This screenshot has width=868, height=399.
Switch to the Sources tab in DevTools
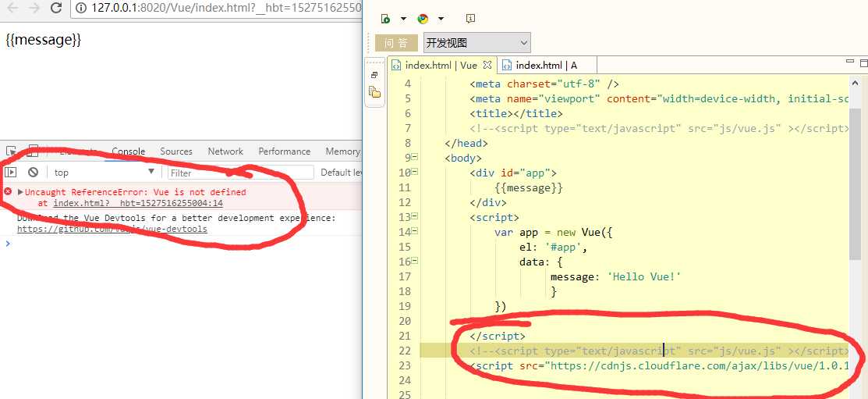pyautogui.click(x=176, y=151)
